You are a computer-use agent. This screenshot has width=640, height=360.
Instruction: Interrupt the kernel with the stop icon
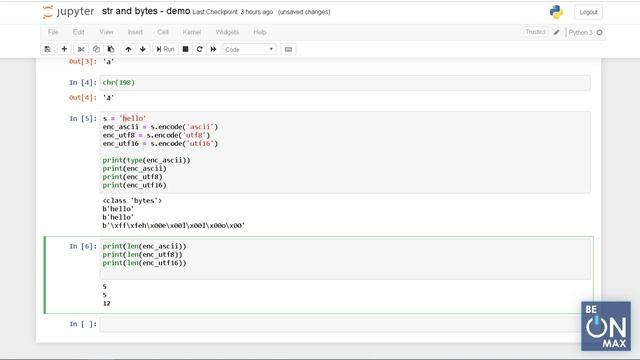[x=185, y=49]
